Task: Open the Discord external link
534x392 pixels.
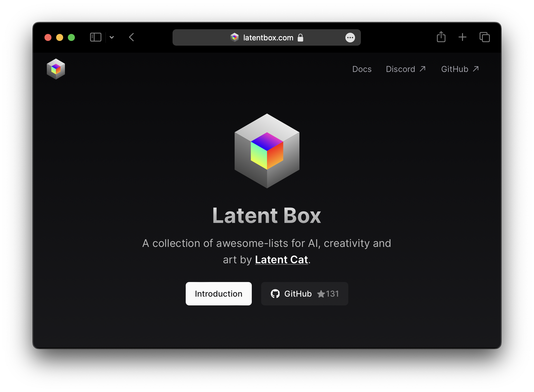Action: pyautogui.click(x=406, y=69)
